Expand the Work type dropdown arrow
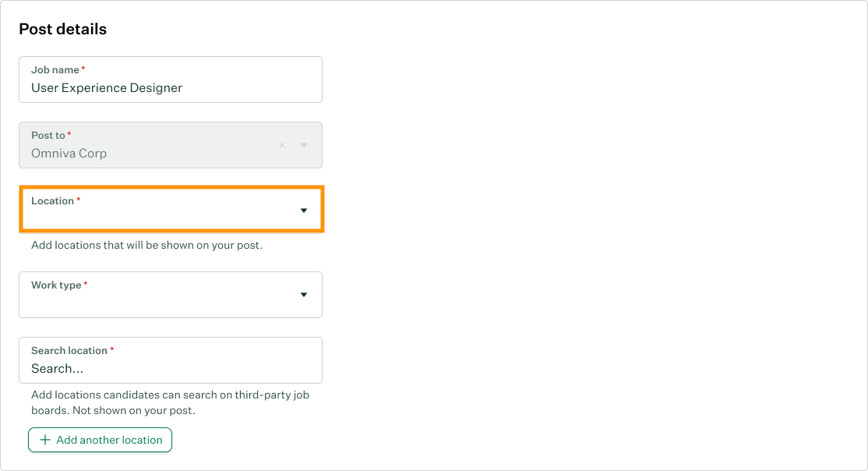 tap(304, 295)
